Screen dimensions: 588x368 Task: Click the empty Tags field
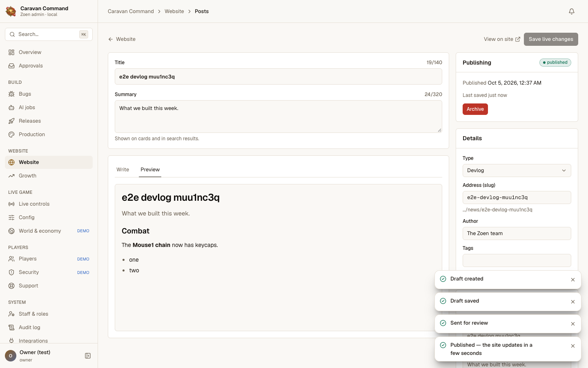click(517, 260)
